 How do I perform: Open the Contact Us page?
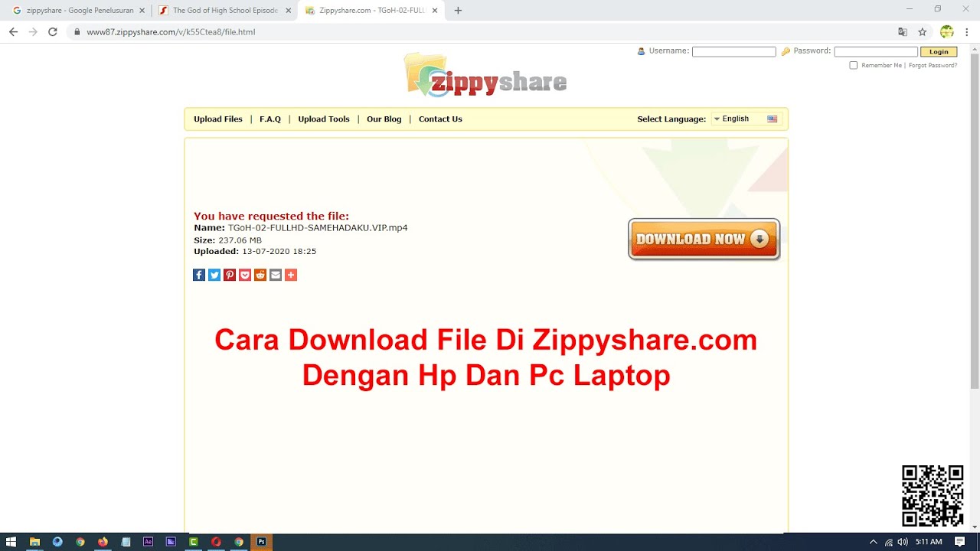[440, 119]
